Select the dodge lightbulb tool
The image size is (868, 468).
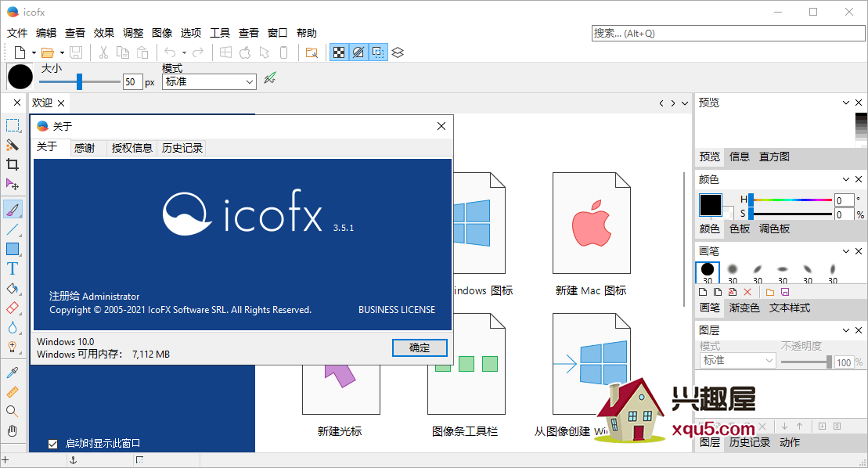pyautogui.click(x=13, y=347)
